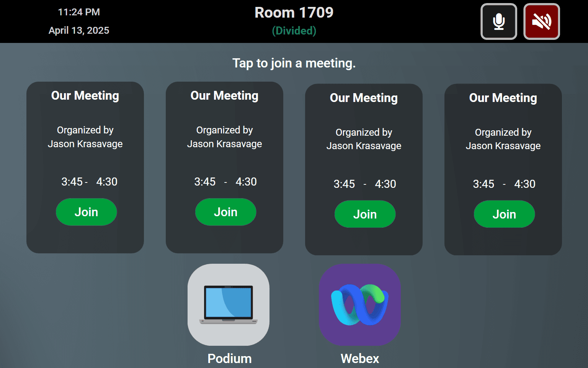Image resolution: width=588 pixels, height=368 pixels.
Task: Open the Podium laptop source icon
Action: [229, 305]
